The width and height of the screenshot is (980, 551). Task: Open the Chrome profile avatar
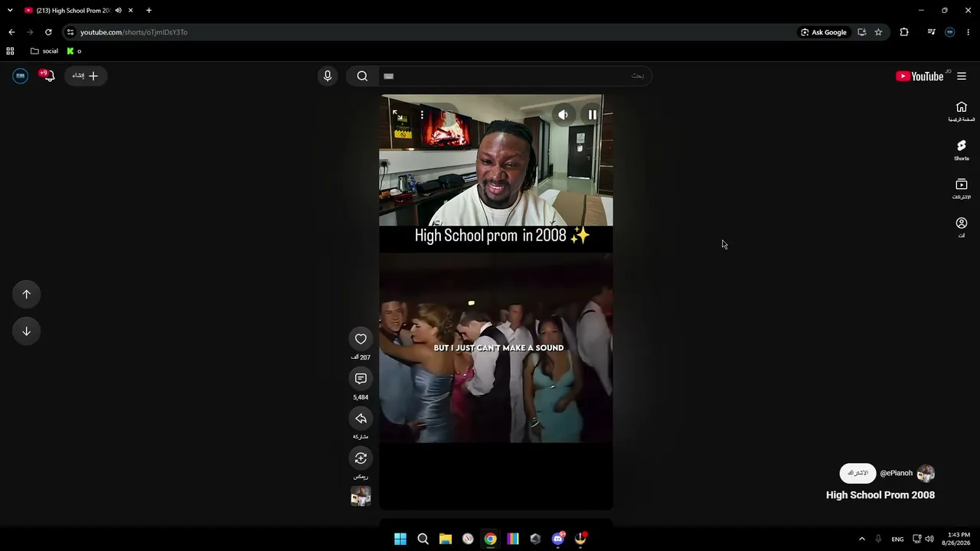coord(950,32)
